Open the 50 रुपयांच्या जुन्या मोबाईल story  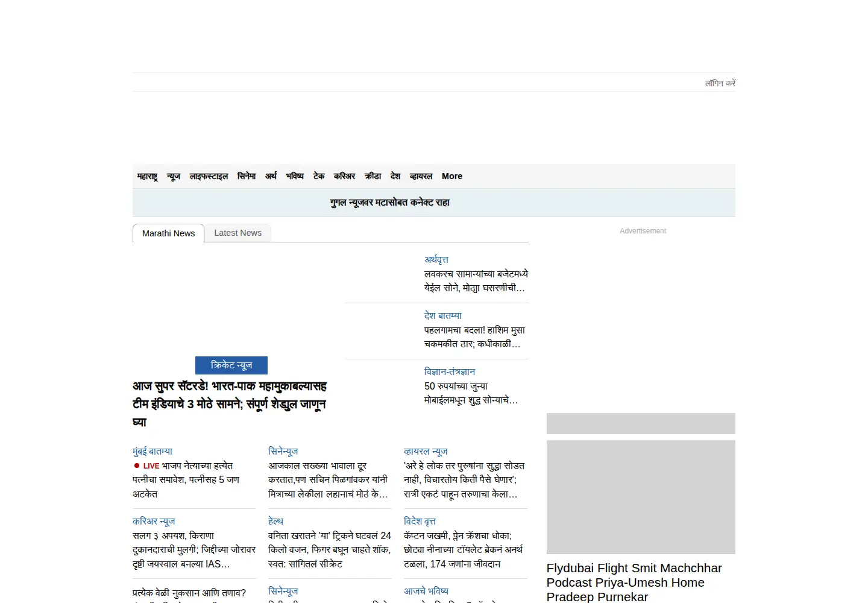tap(471, 393)
